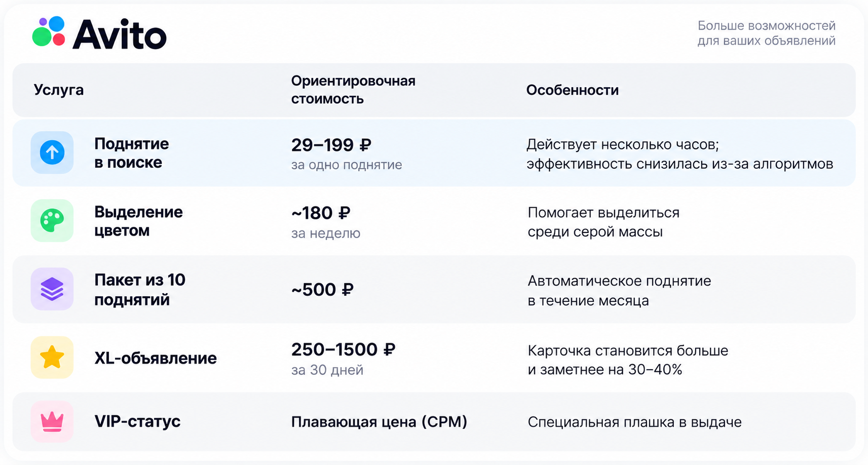Click the ~500 ₽ package price
The width and height of the screenshot is (868, 465).
coord(322,290)
